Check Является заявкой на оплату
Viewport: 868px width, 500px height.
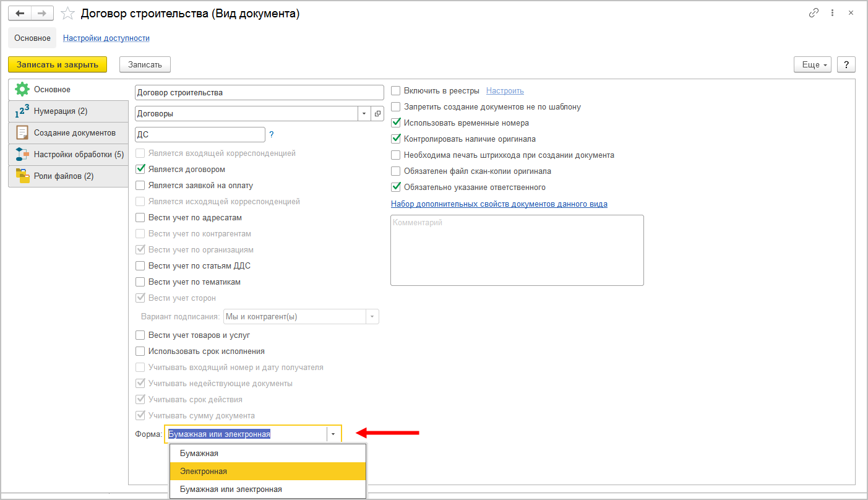pyautogui.click(x=140, y=185)
